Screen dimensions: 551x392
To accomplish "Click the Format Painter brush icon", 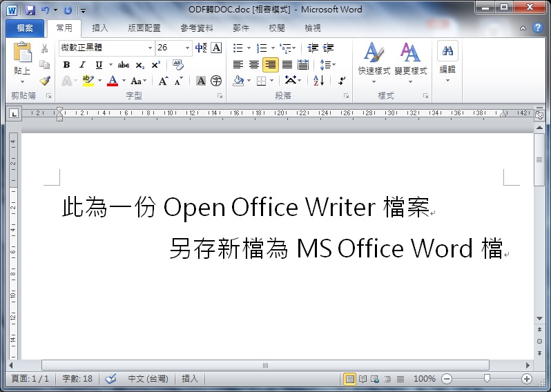I will pos(45,81).
